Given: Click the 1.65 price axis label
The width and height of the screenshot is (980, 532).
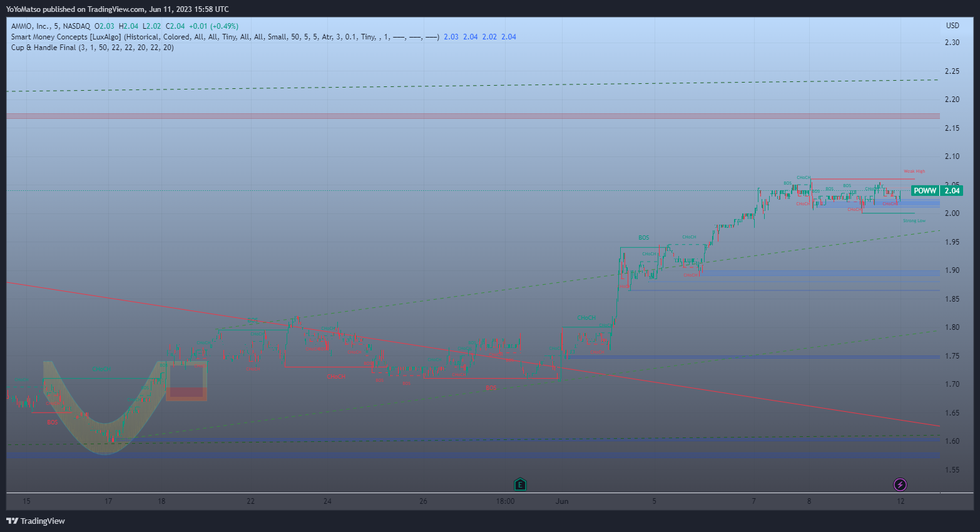Looking at the screenshot, I should (952, 413).
